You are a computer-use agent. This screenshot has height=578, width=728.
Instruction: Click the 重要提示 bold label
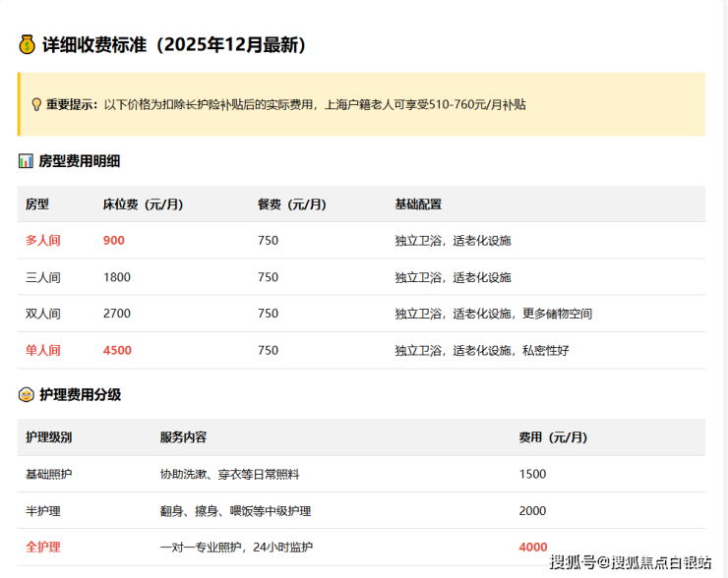point(73,104)
